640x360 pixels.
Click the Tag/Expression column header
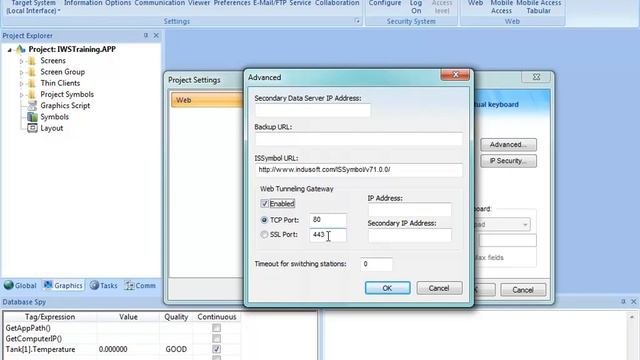pos(50,317)
